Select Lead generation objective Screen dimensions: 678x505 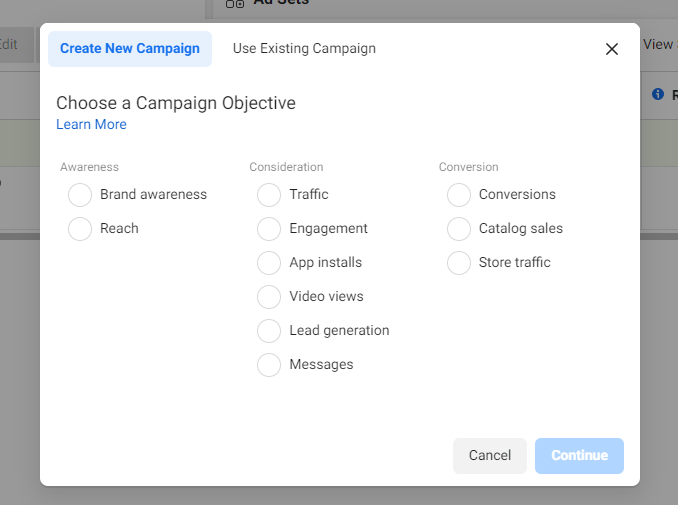[x=269, y=331]
